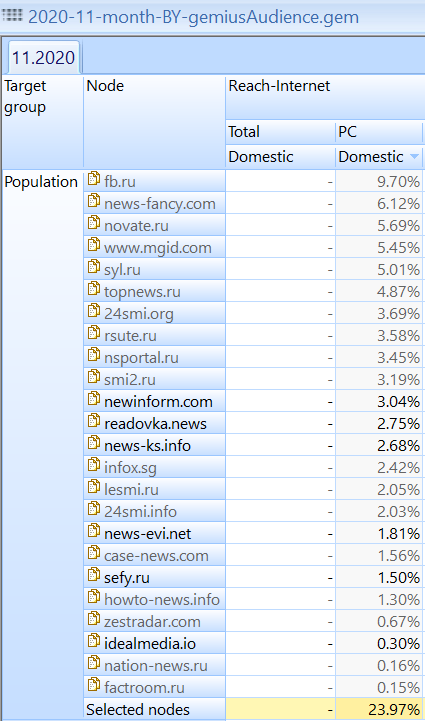Viewport: 425px width, 721px height.
Task: Select the Population target group cell
Action: point(41,182)
